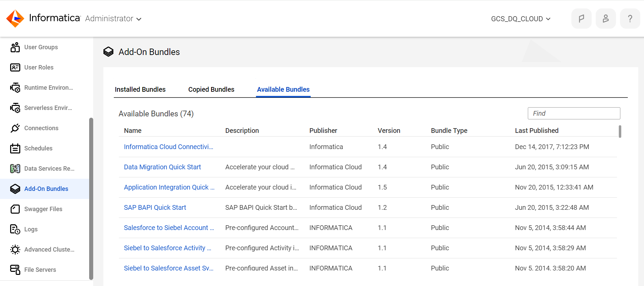Image resolution: width=644 pixels, height=286 pixels.
Task: Click the Dec 14, 2017 published date
Action: pyautogui.click(x=552, y=147)
